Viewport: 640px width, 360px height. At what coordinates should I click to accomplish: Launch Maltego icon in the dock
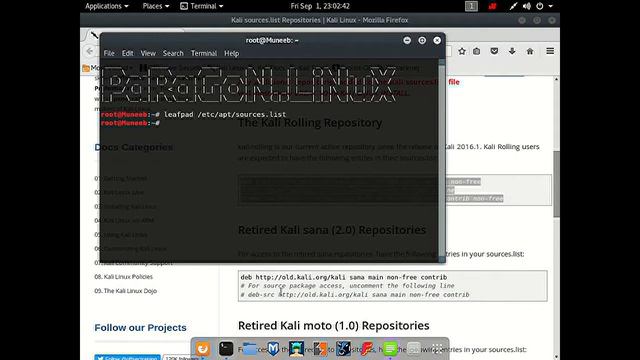click(x=343, y=349)
